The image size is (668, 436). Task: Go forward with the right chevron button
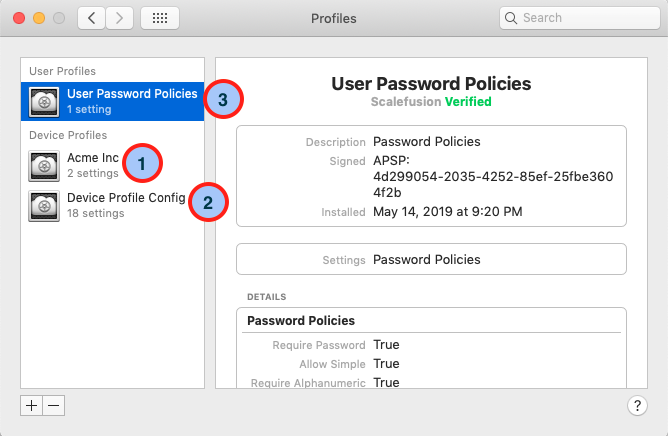point(119,18)
